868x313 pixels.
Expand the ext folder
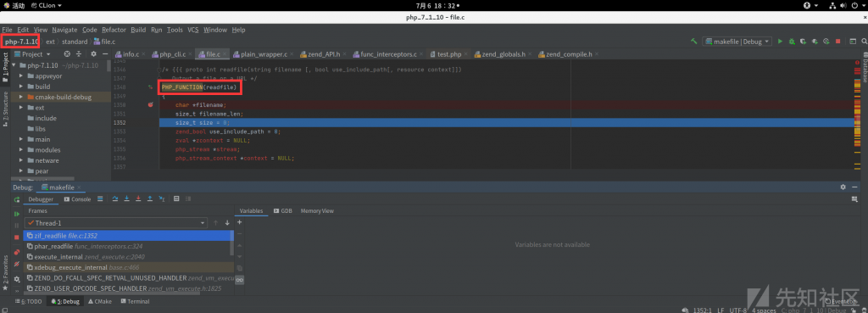pos(21,108)
